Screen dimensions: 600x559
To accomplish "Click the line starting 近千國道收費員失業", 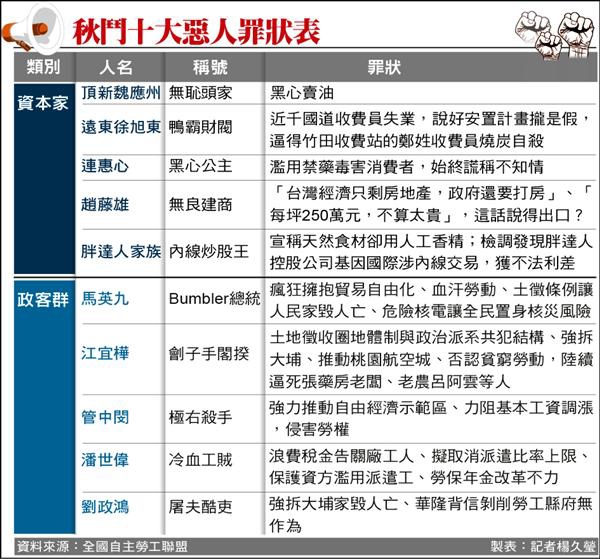I will tap(430, 119).
